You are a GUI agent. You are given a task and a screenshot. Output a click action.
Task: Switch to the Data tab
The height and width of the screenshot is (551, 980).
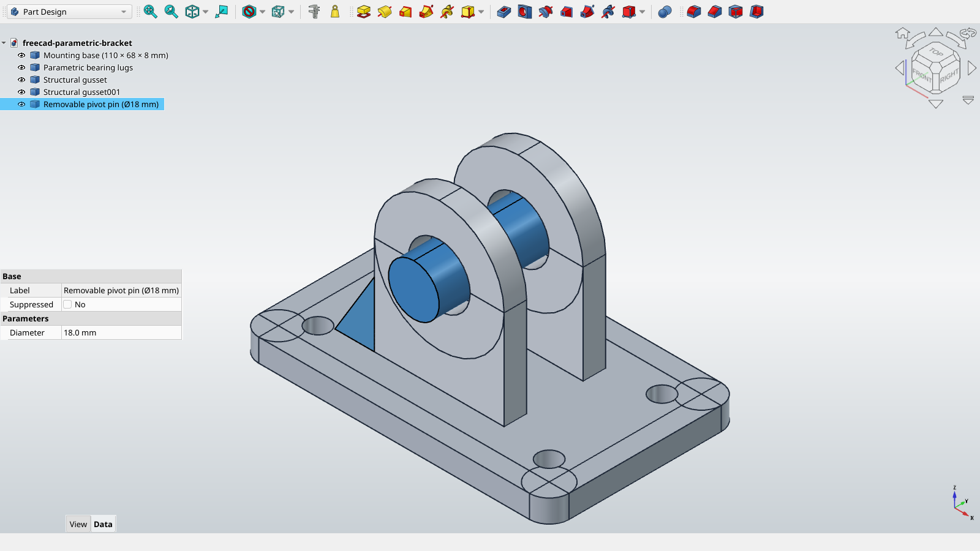click(x=103, y=524)
